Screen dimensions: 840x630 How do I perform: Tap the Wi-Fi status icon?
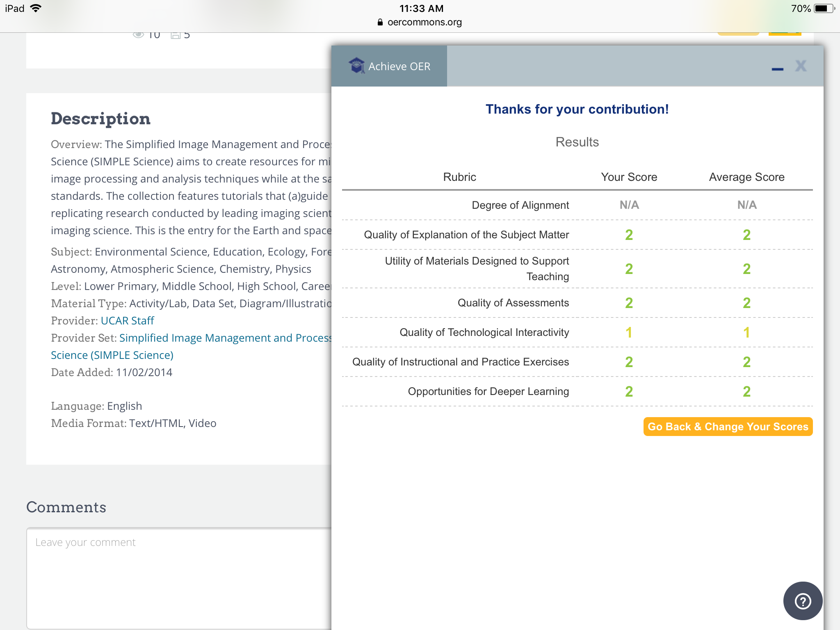tap(36, 9)
